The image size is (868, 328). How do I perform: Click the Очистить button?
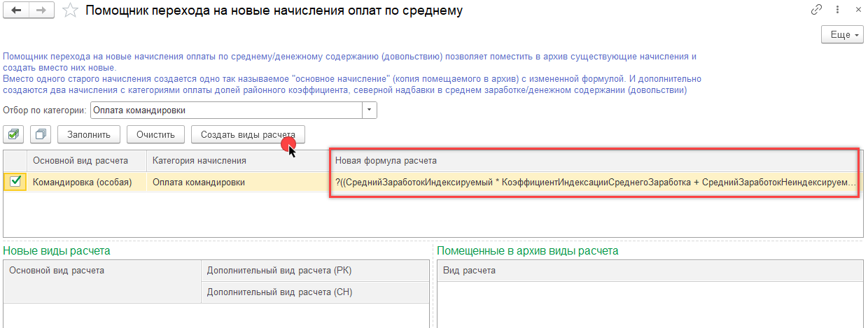coord(155,134)
